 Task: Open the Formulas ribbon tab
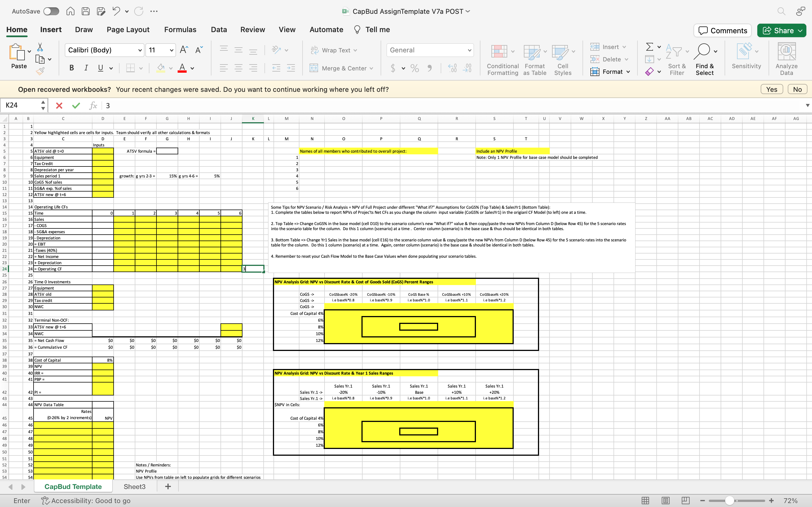[x=180, y=30]
